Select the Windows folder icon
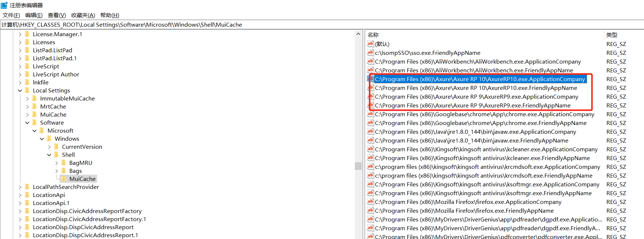Image resolution: width=644 pixels, height=239 pixels. pos(49,139)
